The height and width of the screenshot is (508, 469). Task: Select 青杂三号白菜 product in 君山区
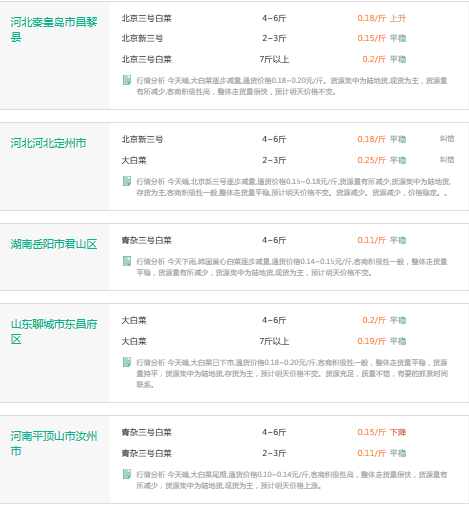[147, 240]
